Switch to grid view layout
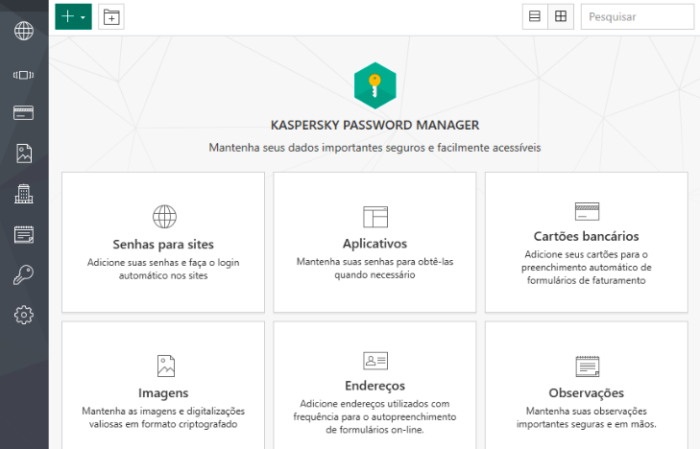This screenshot has height=449, width=700. coord(561,17)
